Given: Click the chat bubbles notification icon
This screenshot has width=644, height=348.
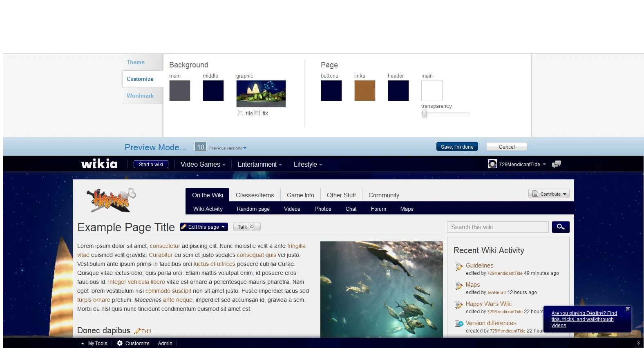Looking at the screenshot, I should (x=556, y=164).
